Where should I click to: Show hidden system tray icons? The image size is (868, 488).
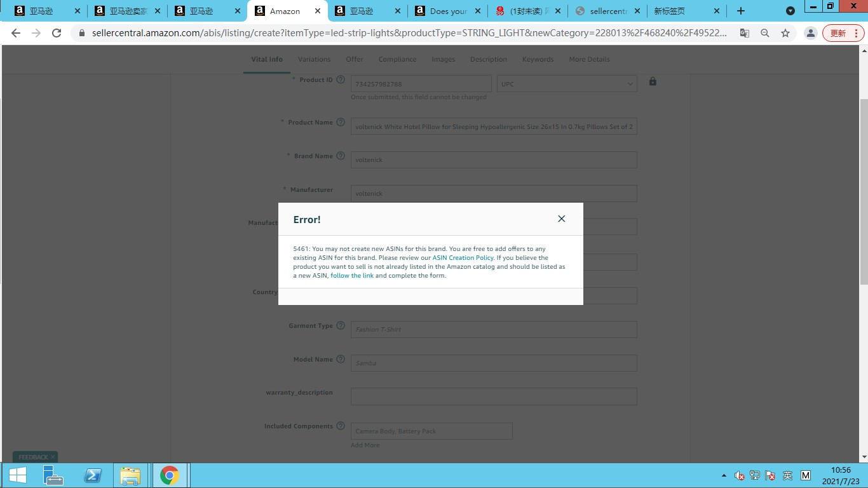[x=724, y=475]
